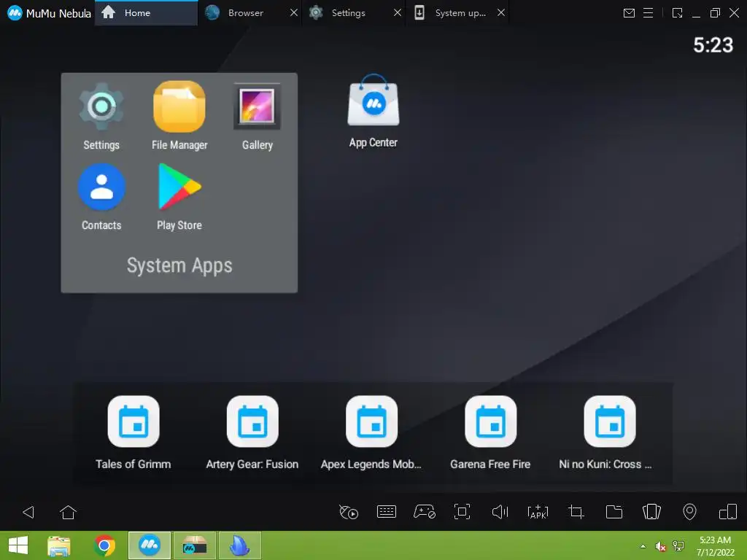Click the title bar window-resize arrow icon
This screenshot has height=560, width=747.
click(678, 13)
